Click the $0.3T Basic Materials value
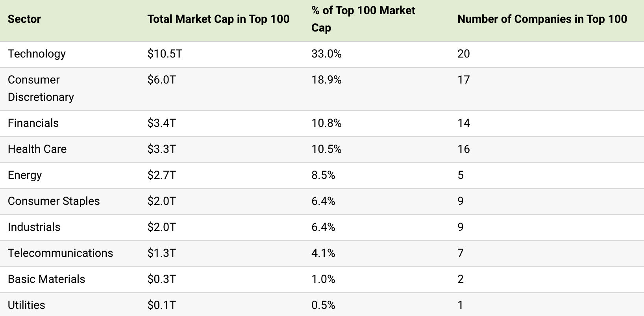Screen dimensions: 644x316 pos(161,279)
